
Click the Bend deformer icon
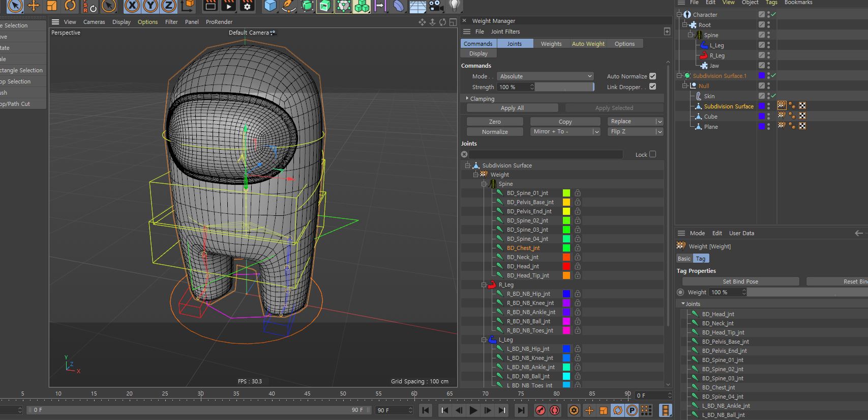pyautogui.click(x=399, y=5)
